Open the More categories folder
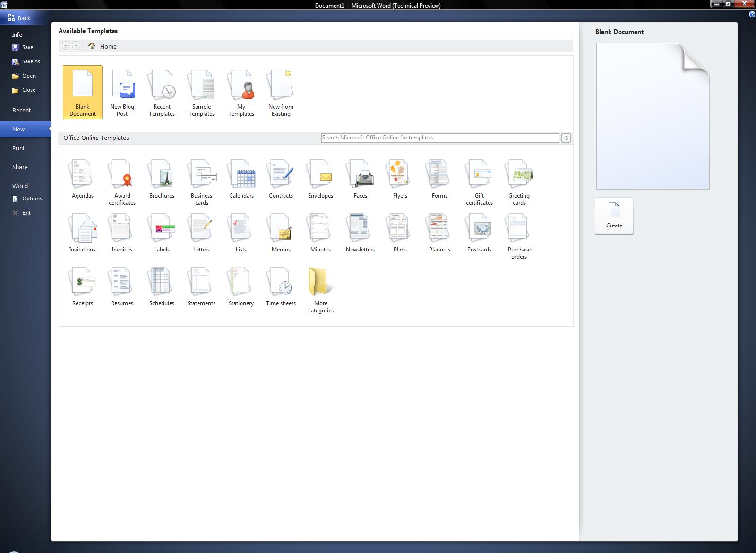The height and width of the screenshot is (553, 756). tap(320, 289)
